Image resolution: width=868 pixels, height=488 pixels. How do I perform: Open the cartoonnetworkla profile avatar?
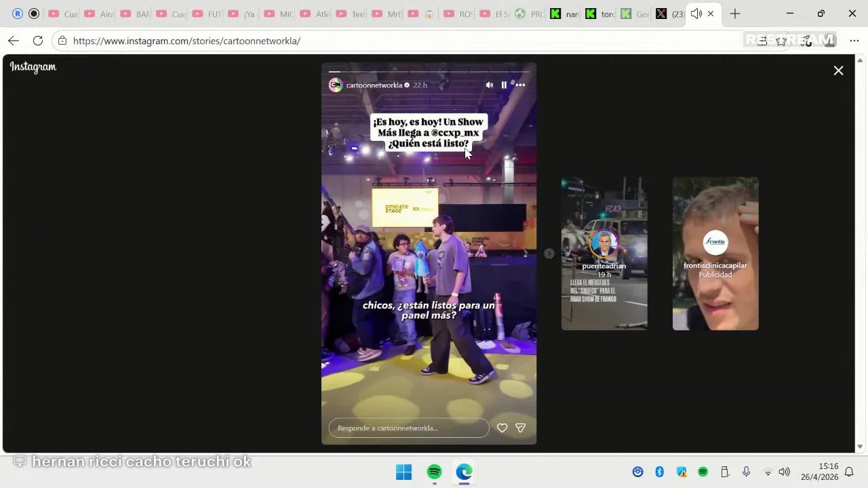click(x=336, y=85)
